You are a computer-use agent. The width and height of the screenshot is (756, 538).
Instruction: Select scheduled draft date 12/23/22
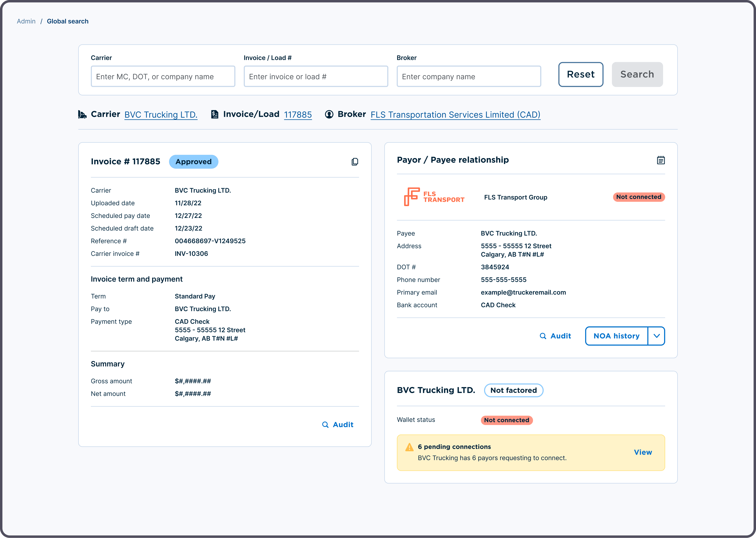(x=188, y=229)
